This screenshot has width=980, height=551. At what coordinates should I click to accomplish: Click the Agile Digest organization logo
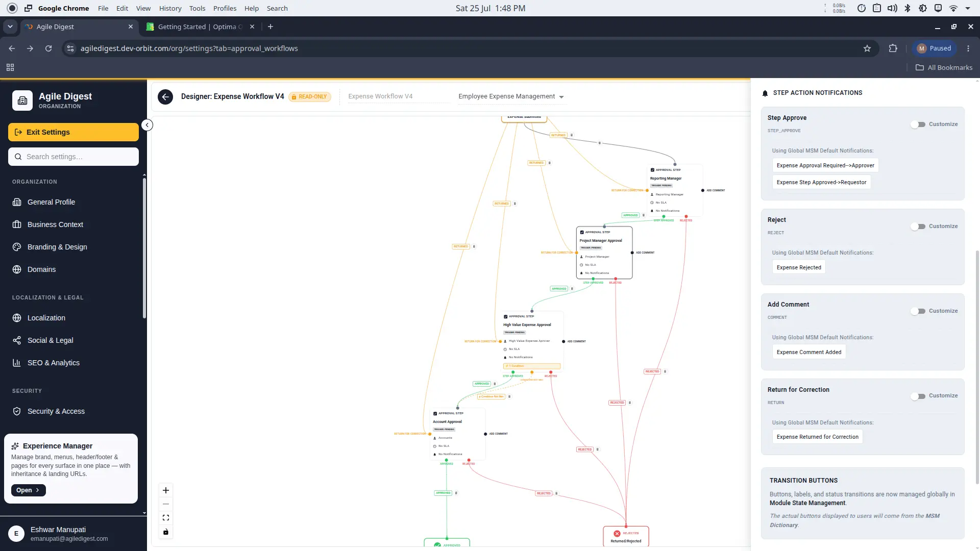[x=22, y=101]
